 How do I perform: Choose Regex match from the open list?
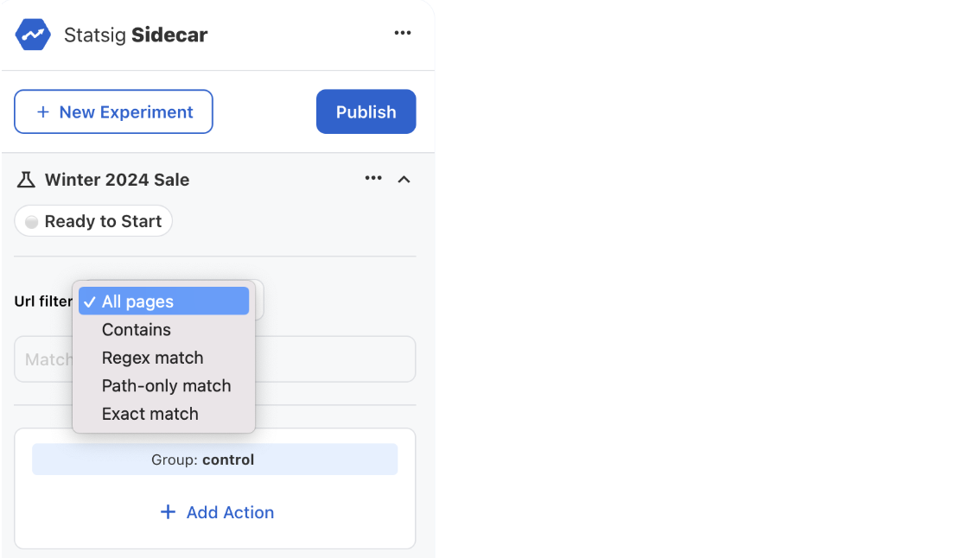pos(152,358)
